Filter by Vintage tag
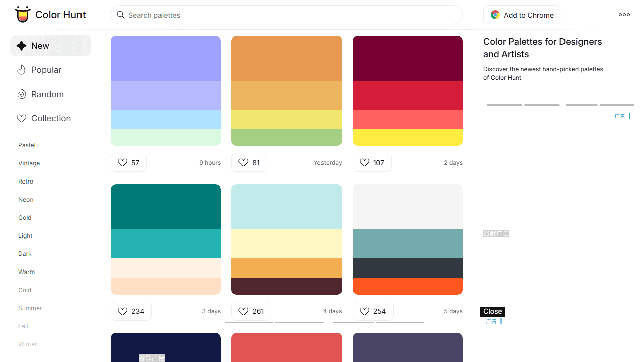 [x=29, y=163]
